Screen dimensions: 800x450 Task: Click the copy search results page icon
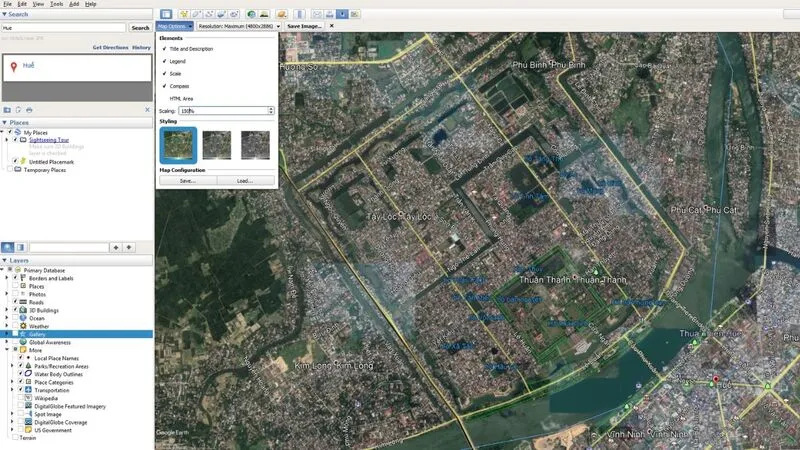[x=18, y=110]
